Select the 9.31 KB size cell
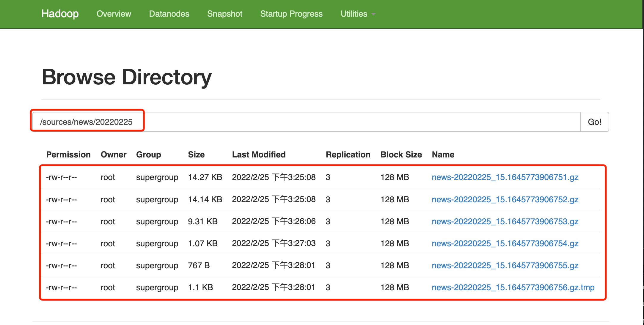The height and width of the screenshot is (325, 644). tap(203, 221)
